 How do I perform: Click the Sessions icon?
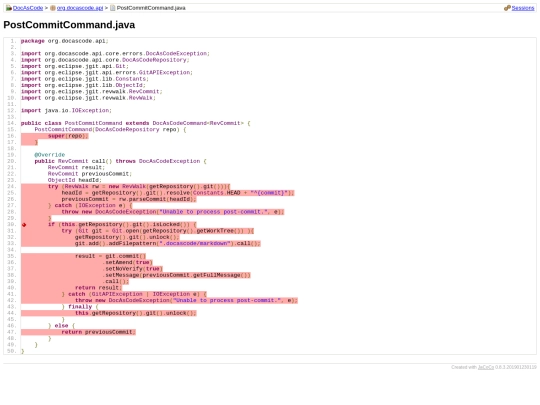tap(507, 8)
